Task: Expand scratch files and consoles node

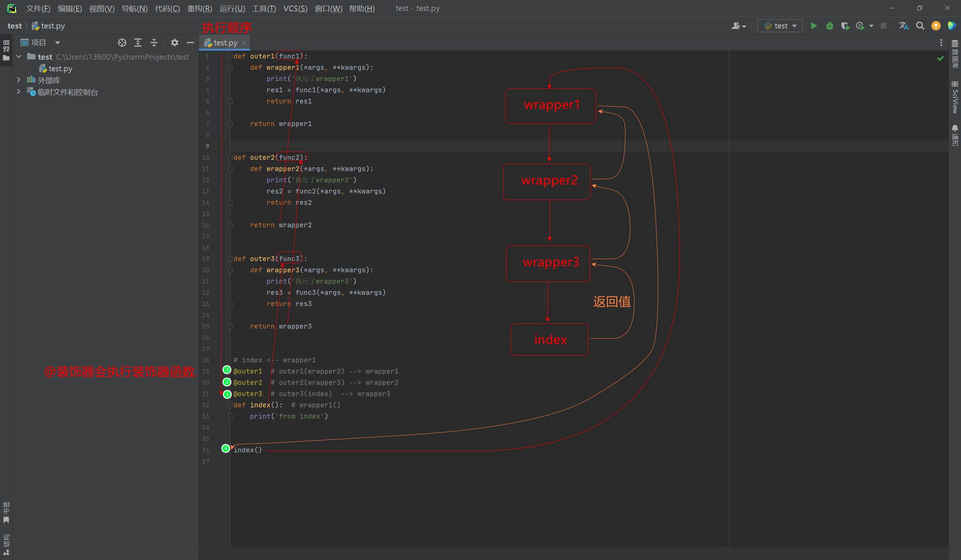Action: (19, 92)
